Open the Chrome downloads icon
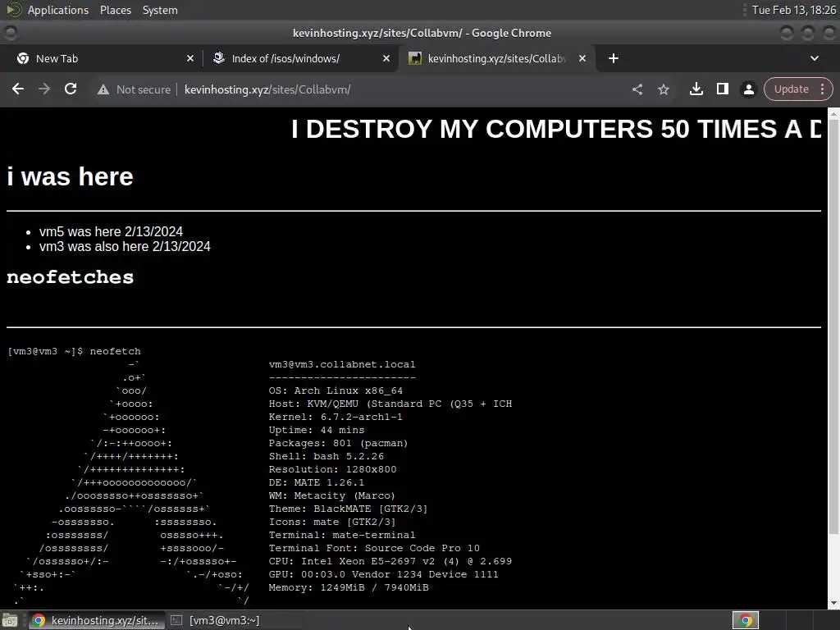The height and width of the screenshot is (630, 840). coord(696,89)
